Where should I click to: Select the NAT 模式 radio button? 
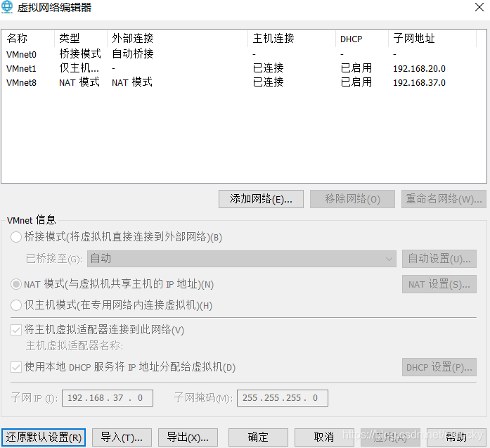[x=16, y=284]
